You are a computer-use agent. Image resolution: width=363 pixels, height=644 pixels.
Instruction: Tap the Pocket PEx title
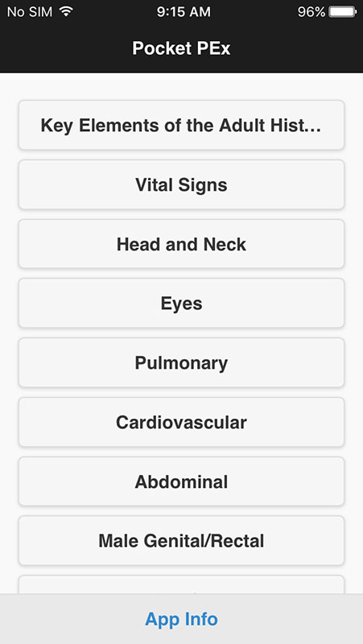[181, 48]
